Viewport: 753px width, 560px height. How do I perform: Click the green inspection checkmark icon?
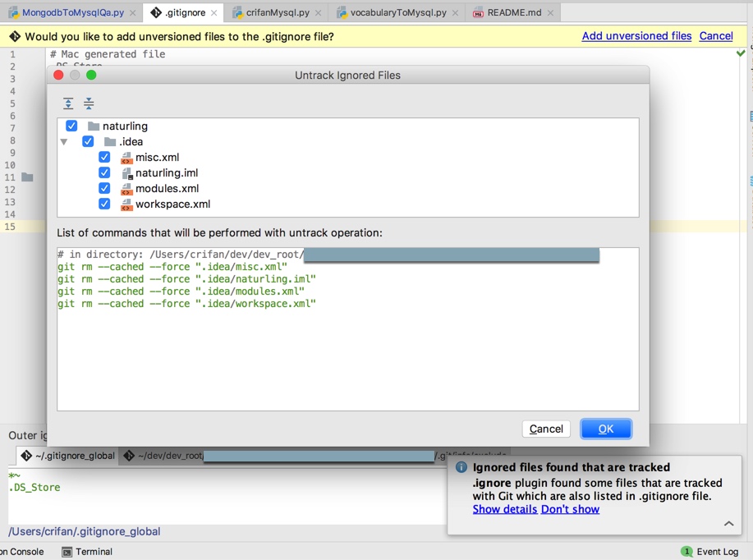point(741,53)
